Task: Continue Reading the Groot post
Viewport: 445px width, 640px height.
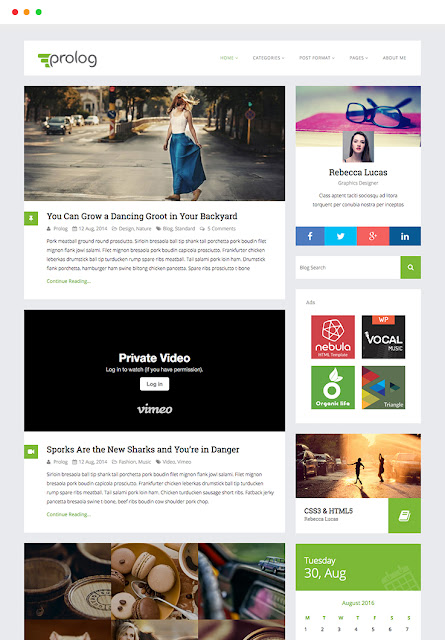Action: point(69,281)
